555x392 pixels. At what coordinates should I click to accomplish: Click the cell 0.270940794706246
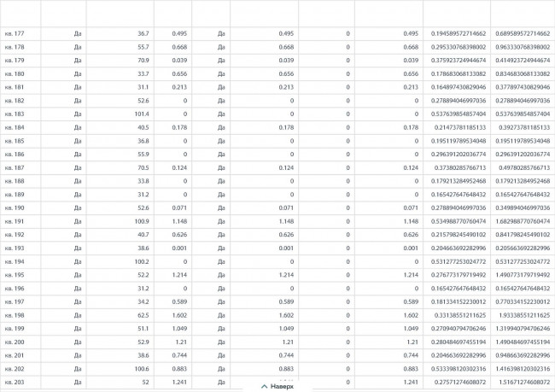coord(459,329)
